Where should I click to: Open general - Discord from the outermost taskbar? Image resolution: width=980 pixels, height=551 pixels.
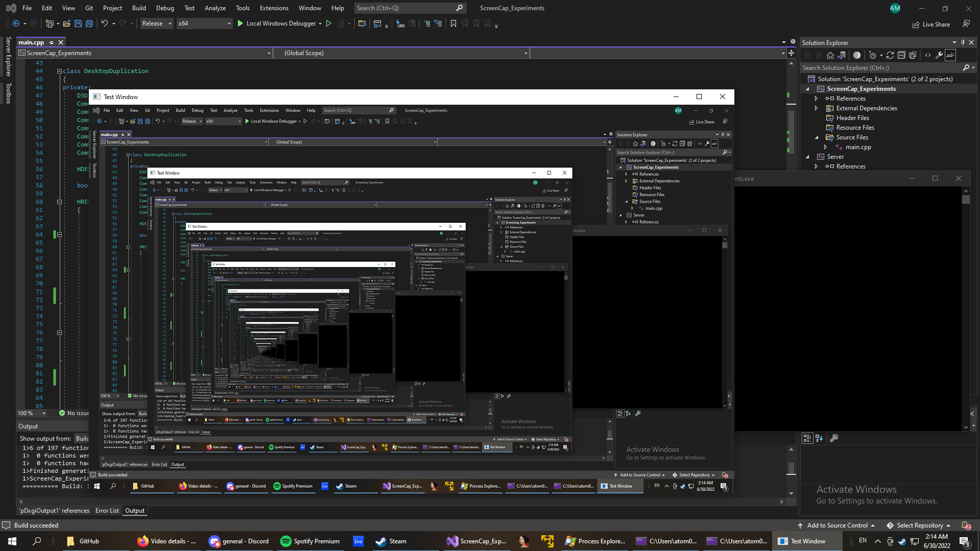[x=239, y=541]
